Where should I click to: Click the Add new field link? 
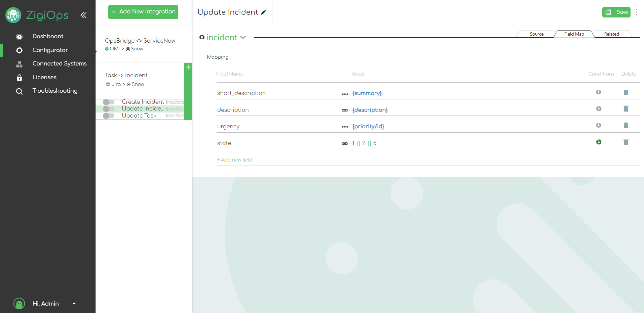(235, 160)
